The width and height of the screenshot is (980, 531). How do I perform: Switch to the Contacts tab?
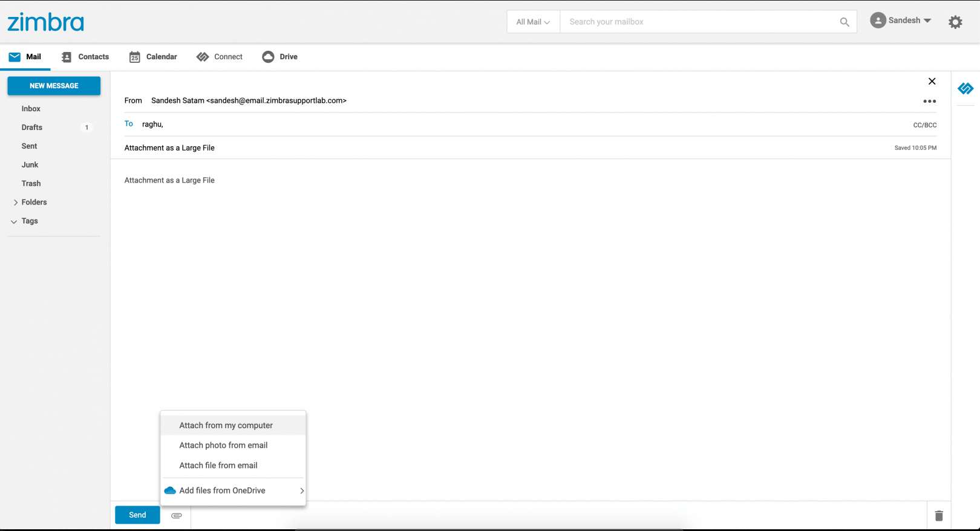[85, 57]
